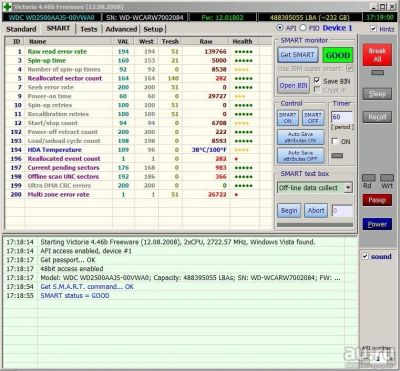
Task: Click the 48bit access enabled log line
Action: (x=72, y=269)
